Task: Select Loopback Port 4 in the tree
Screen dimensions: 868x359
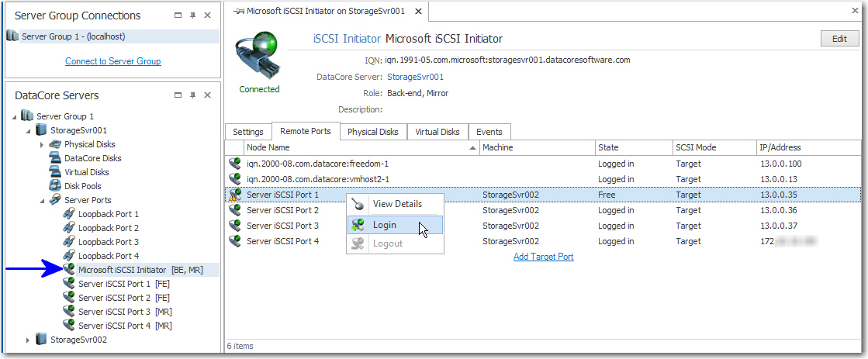Action: [x=109, y=256]
